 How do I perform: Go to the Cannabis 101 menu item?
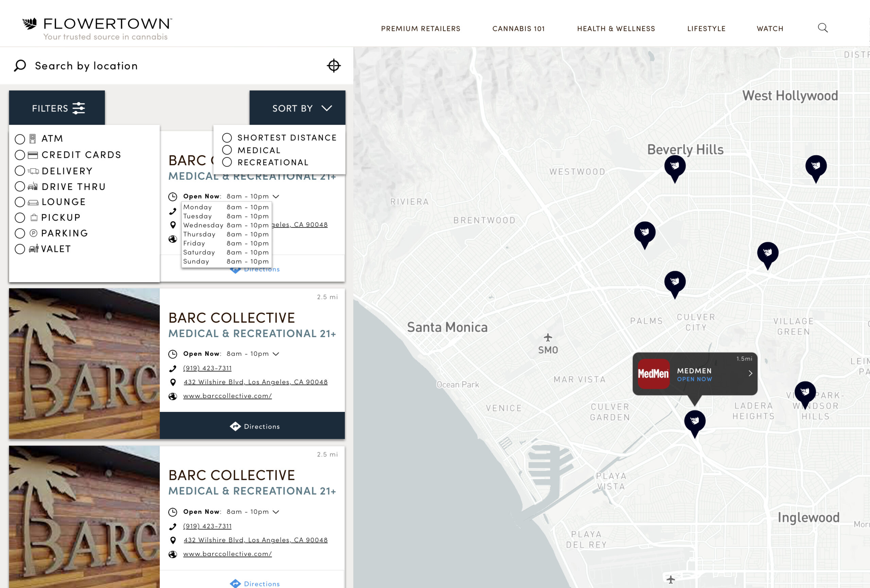click(518, 29)
